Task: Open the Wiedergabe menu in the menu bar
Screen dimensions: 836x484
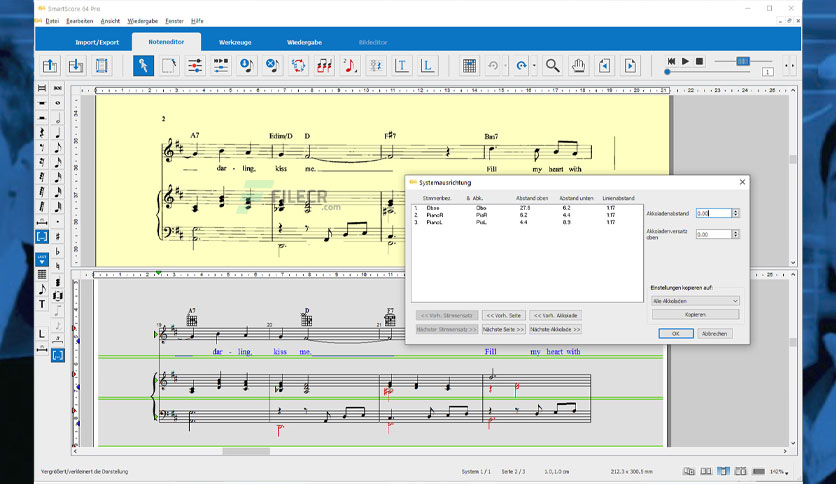Action: tap(143, 21)
